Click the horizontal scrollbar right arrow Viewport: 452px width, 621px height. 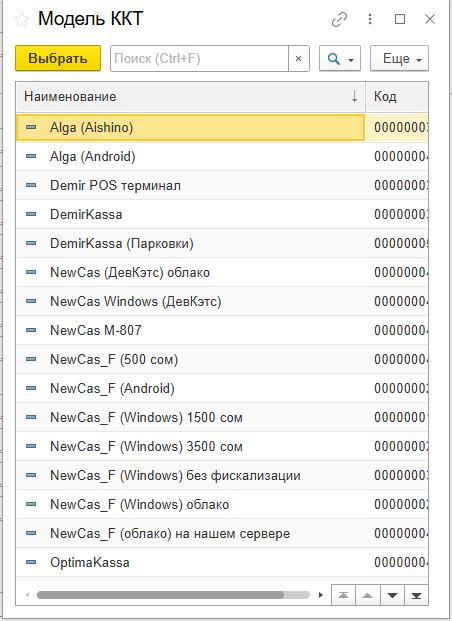tap(320, 595)
